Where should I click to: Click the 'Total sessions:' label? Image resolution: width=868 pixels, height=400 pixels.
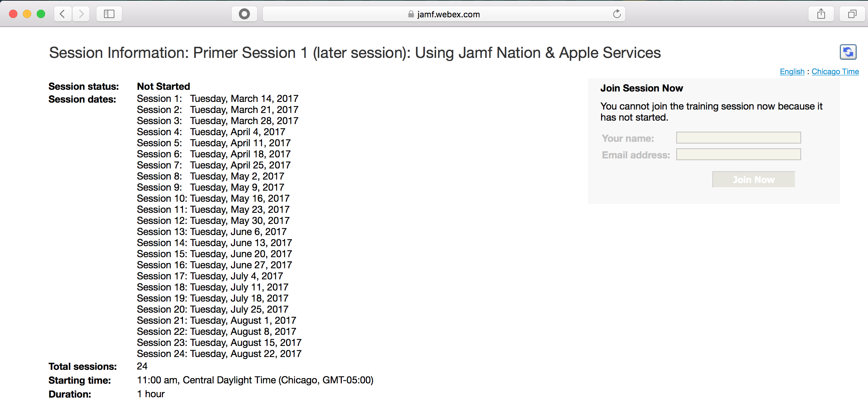(x=83, y=366)
